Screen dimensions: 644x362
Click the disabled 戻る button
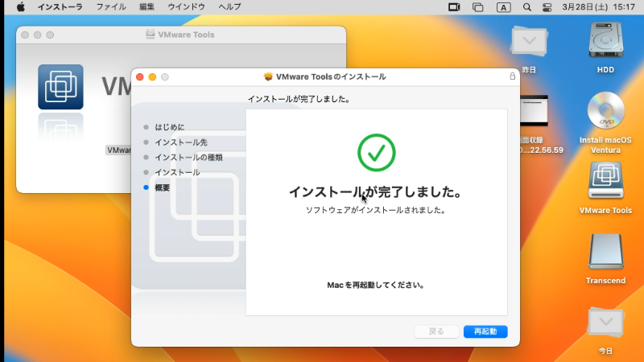coord(436,331)
